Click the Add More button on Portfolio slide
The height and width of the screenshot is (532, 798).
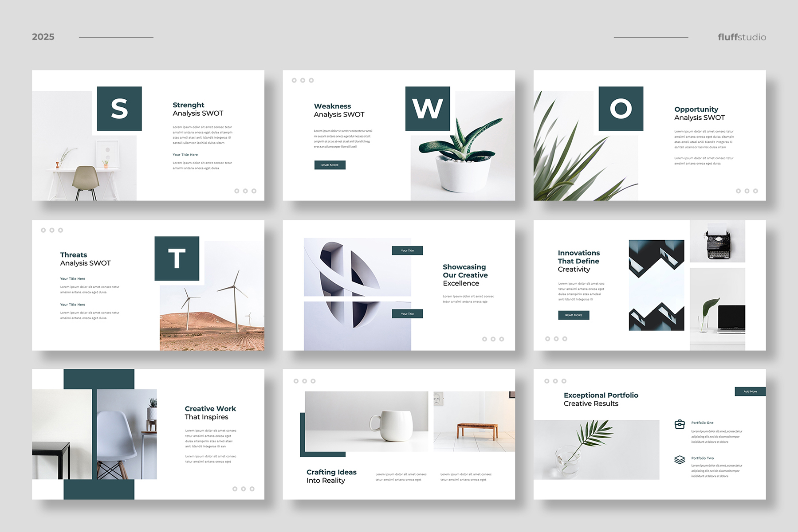750,391
